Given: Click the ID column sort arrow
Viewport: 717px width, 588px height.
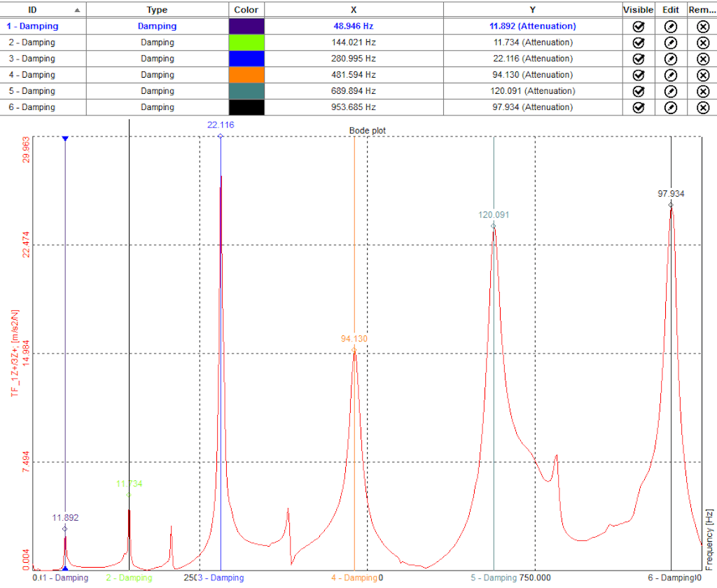Looking at the screenshot, I should (77, 10).
